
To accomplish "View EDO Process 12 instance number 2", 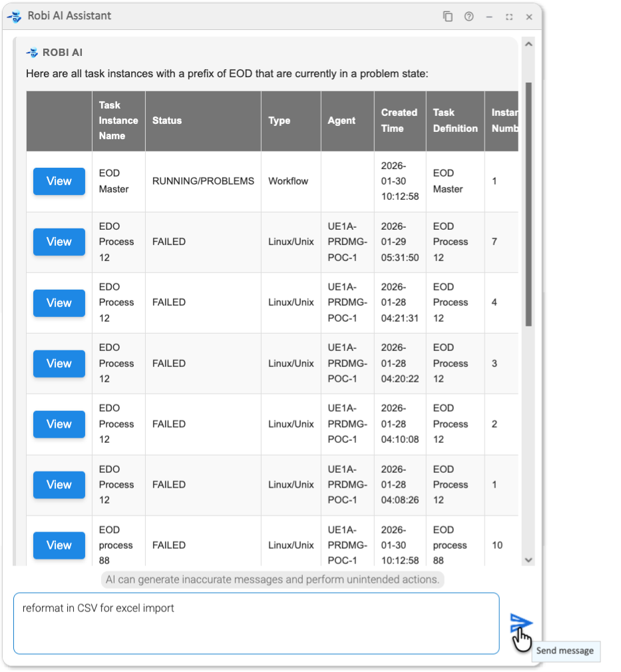I will 59,424.
